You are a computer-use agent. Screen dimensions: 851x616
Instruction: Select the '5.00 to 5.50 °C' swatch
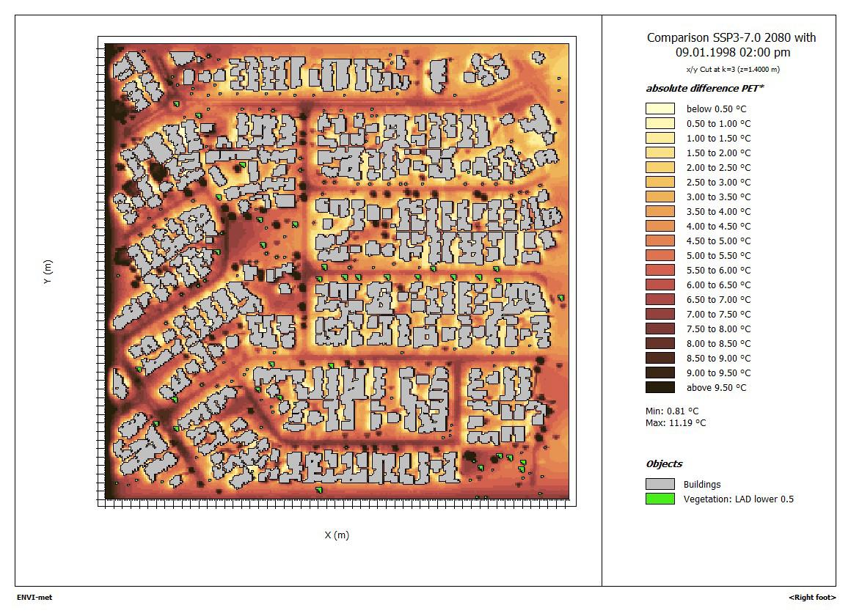click(660, 255)
